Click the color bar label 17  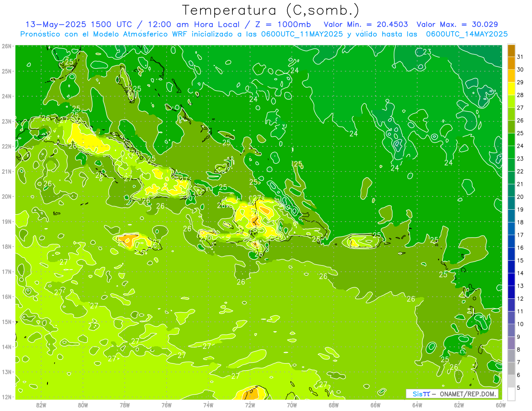click(520, 235)
